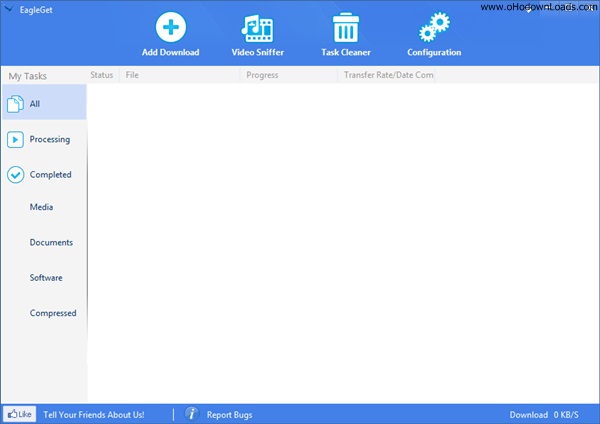Viewport: 600px width, 424px height.
Task: Click Tell Your Friends About Us link
Action: [x=94, y=414]
